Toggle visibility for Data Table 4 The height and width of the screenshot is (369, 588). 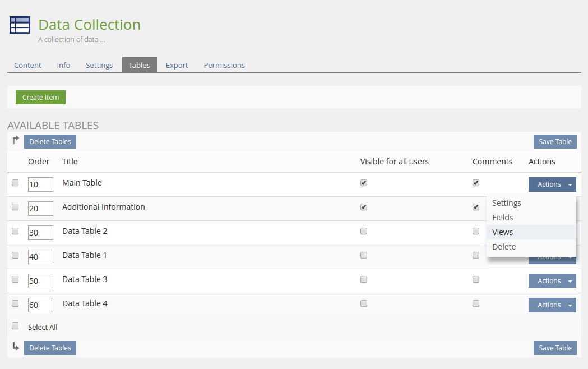[364, 303]
